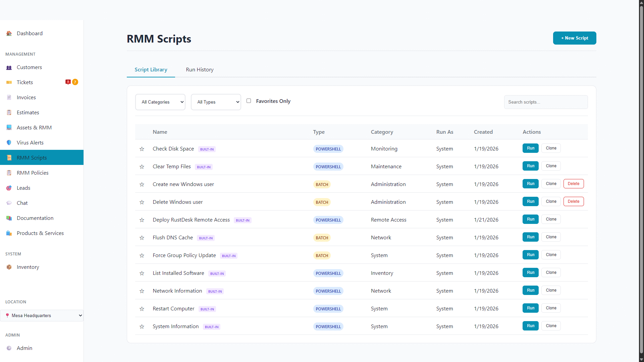This screenshot has height=362, width=644.
Task: Open the All Categories dropdown
Action: click(x=160, y=102)
